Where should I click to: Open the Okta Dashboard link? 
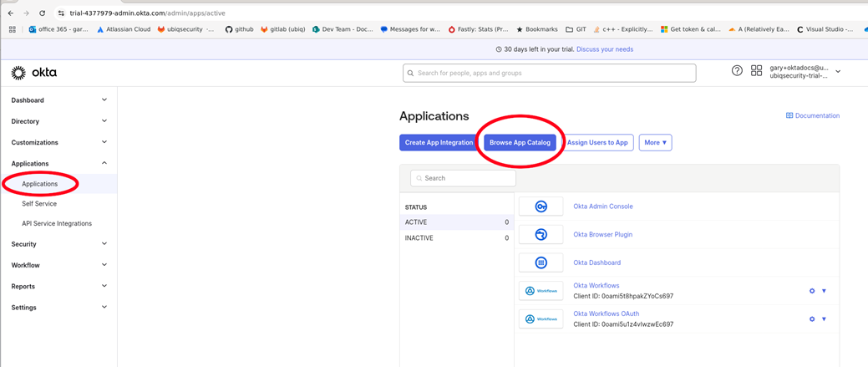pos(596,263)
